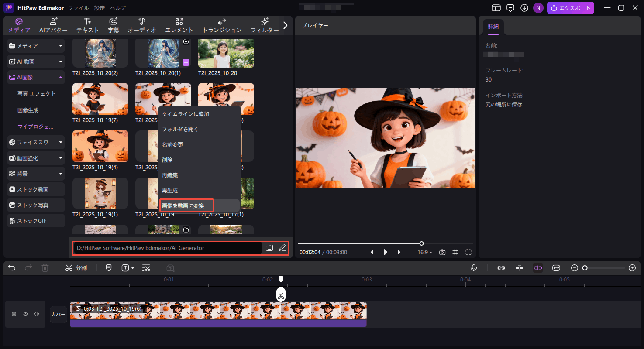Image resolution: width=644 pixels, height=349 pixels.
Task: Toggle track visibility eye icon
Action: 25,314
